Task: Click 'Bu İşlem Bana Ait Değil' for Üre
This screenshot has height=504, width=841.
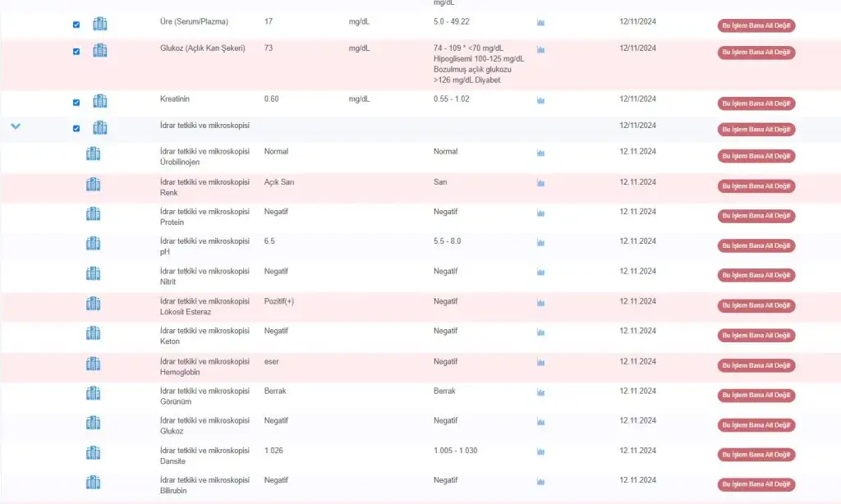Action: coord(756,26)
